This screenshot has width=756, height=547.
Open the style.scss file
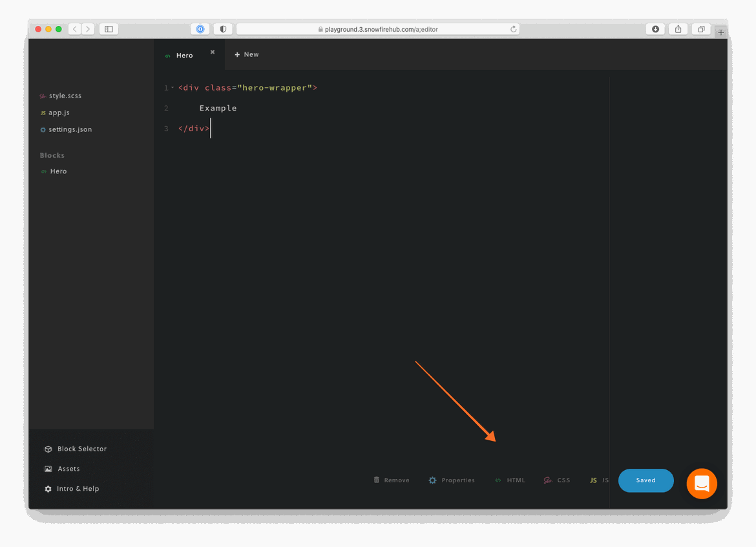(65, 96)
